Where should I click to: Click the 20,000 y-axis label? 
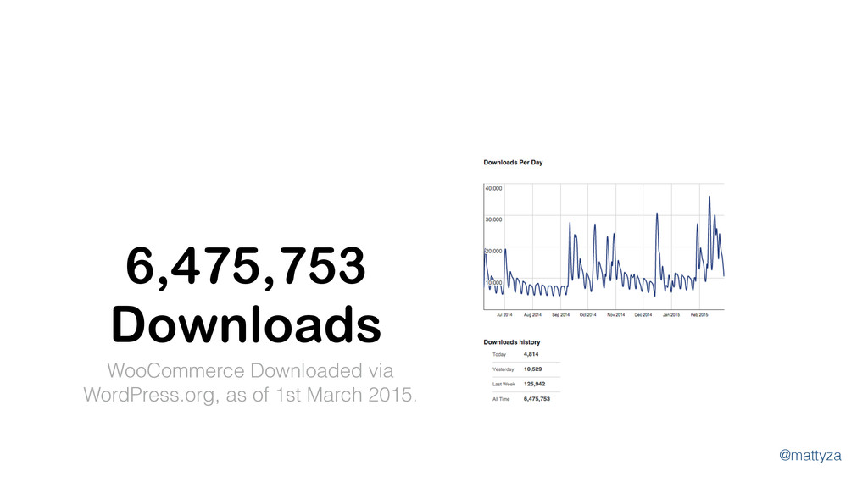(494, 251)
